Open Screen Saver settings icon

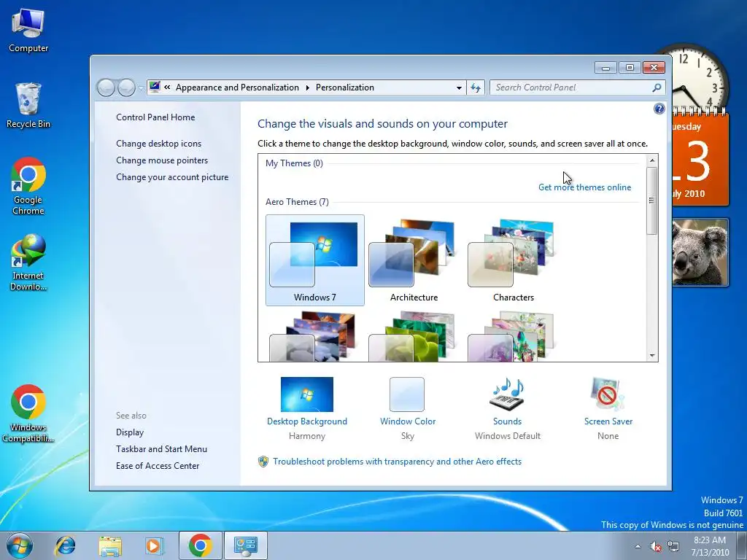coord(607,394)
